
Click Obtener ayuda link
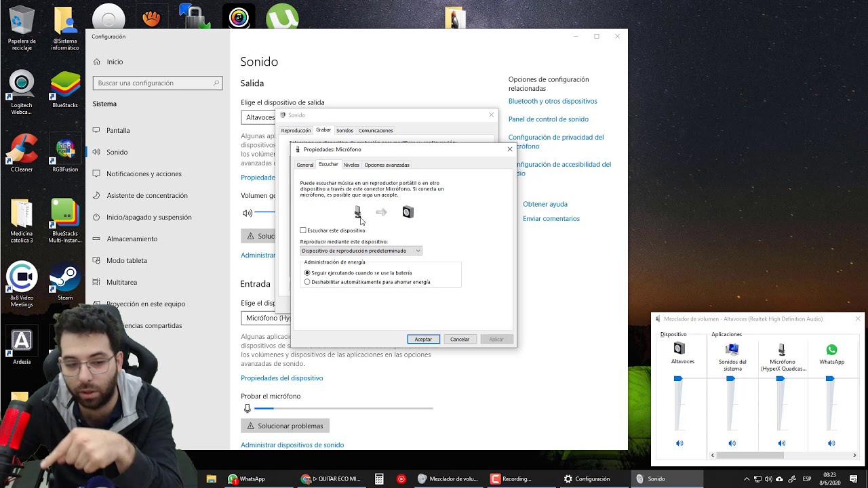545,204
